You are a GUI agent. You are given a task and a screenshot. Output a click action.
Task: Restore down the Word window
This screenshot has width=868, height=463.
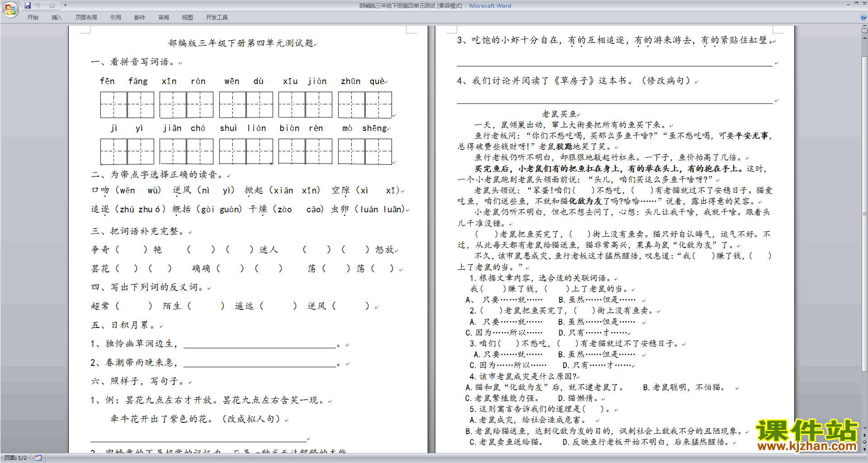point(856,4)
